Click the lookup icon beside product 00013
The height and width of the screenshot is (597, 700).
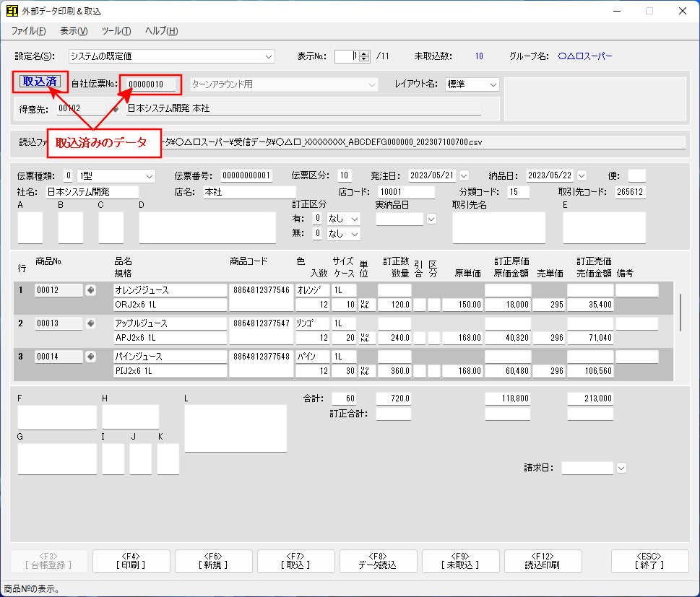coord(90,323)
